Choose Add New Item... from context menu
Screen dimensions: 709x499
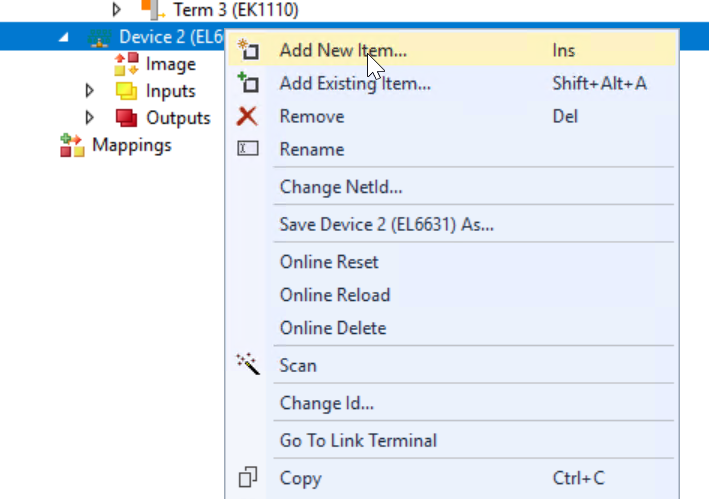(x=452, y=50)
